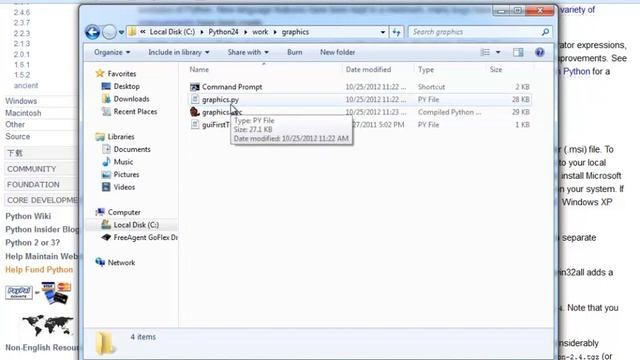Select Python24 in address bar path
640x360 pixels.
coord(223,32)
